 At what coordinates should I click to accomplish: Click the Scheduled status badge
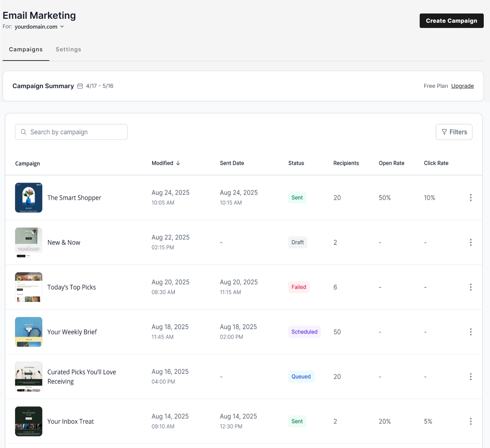pyautogui.click(x=304, y=332)
